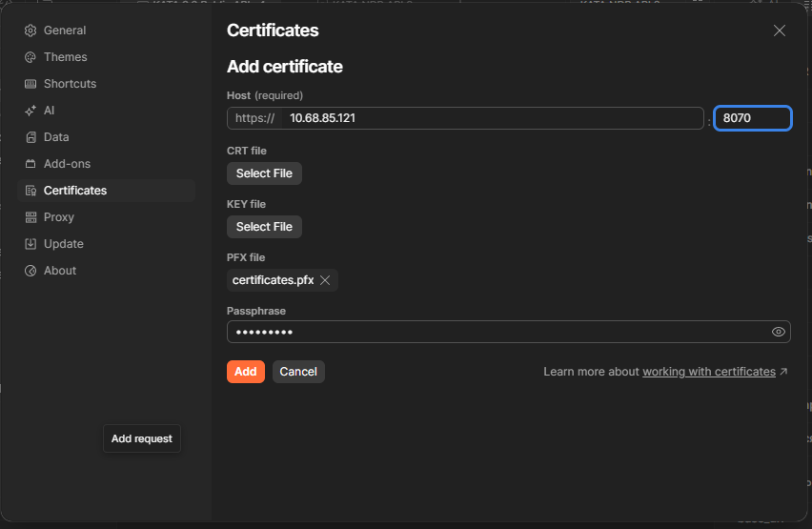The height and width of the screenshot is (529, 812).
Task: Click the Add request button
Action: tap(142, 438)
